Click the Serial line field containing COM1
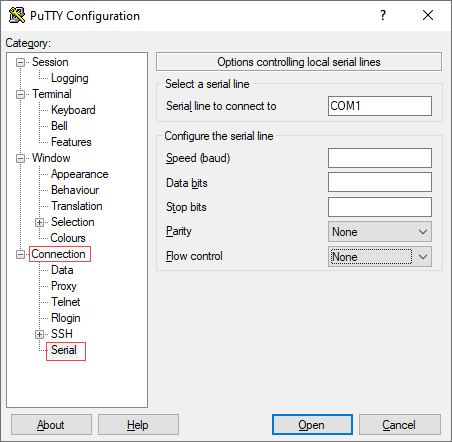Image resolution: width=452 pixels, height=442 pixels. [380, 106]
